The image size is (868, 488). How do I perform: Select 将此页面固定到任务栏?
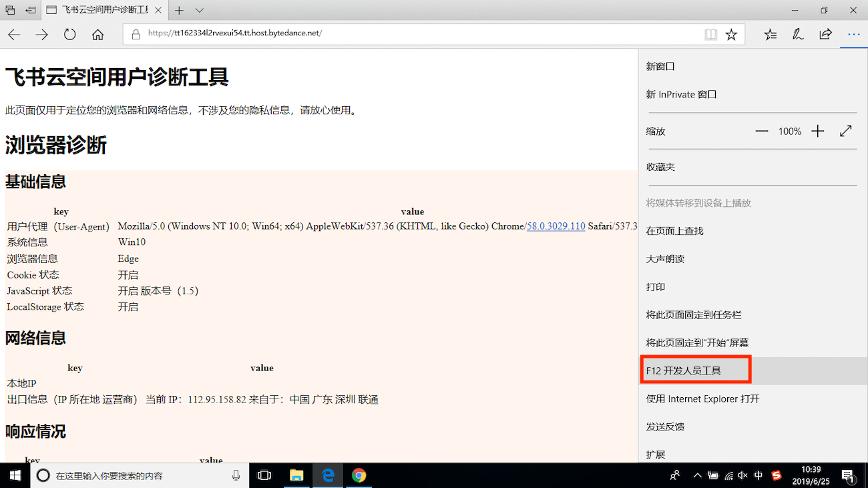coord(753,315)
